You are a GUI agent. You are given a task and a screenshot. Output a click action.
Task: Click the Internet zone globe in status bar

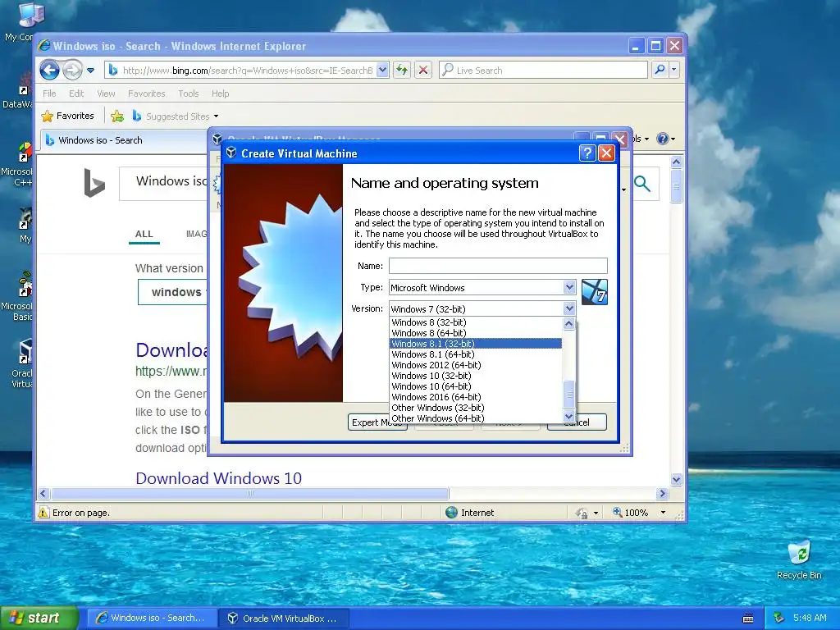452,512
